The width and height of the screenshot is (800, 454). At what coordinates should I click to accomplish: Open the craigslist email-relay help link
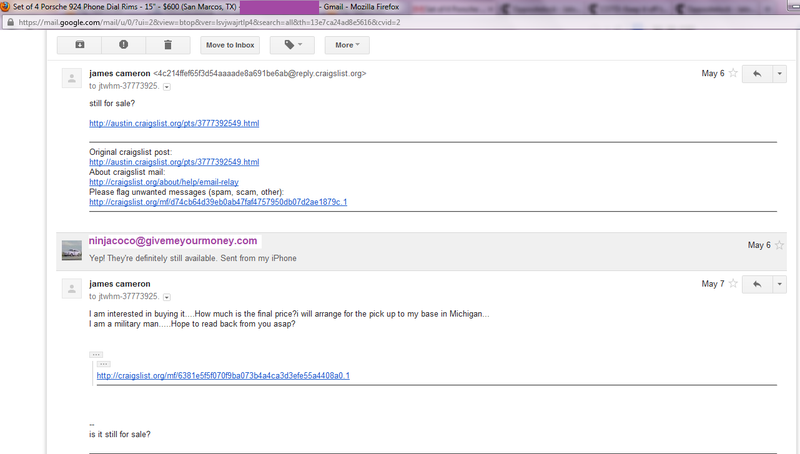(164, 182)
